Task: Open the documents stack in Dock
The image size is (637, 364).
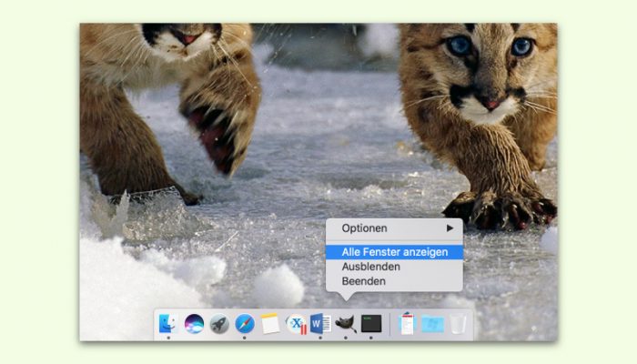Action: point(407,324)
